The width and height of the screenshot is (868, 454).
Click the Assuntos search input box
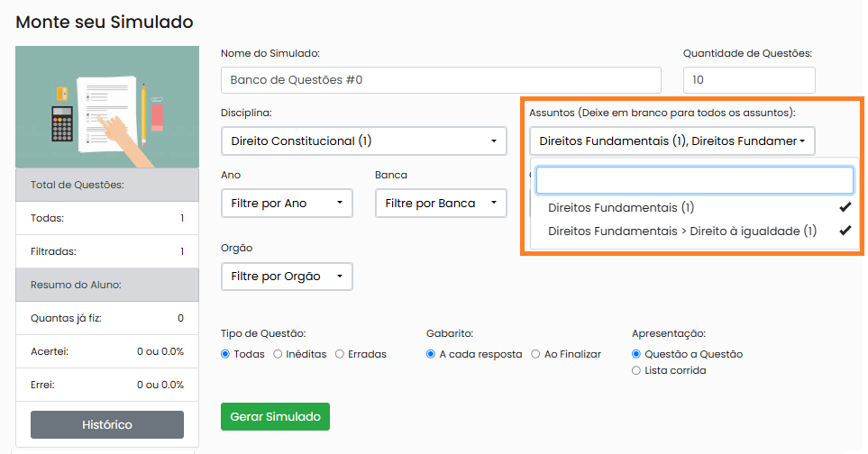(694, 180)
